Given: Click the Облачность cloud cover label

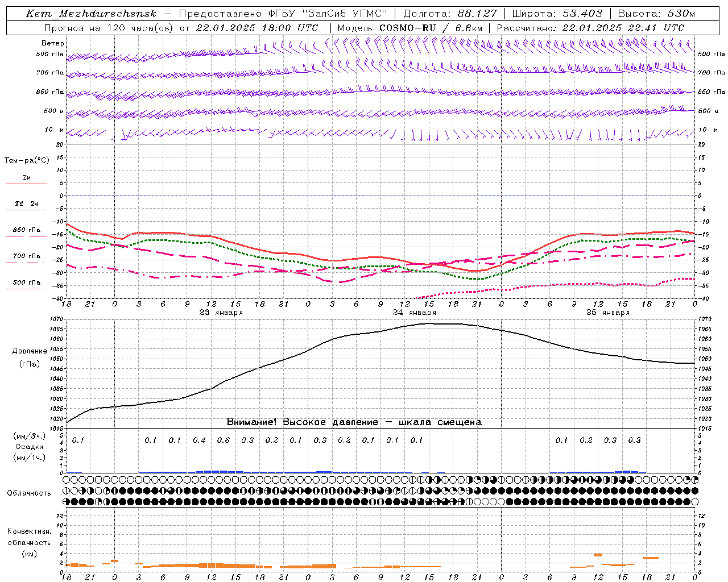Looking at the screenshot, I should point(29,493).
